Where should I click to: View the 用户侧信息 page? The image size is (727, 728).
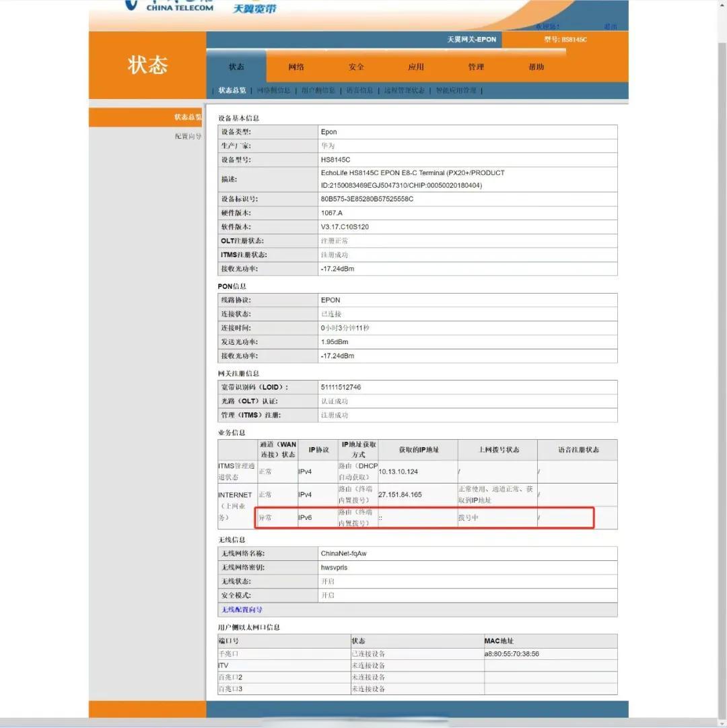point(320,90)
